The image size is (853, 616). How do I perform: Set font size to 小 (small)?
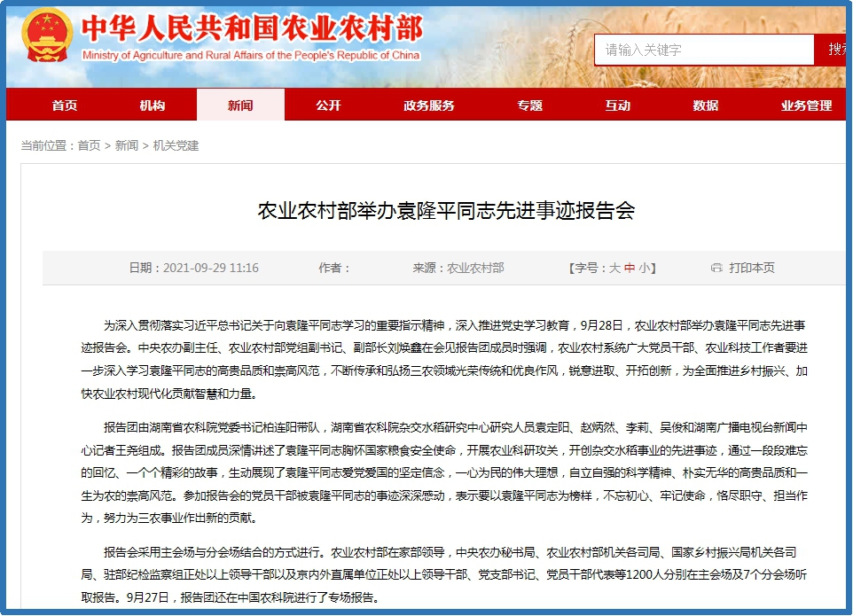[x=645, y=268]
